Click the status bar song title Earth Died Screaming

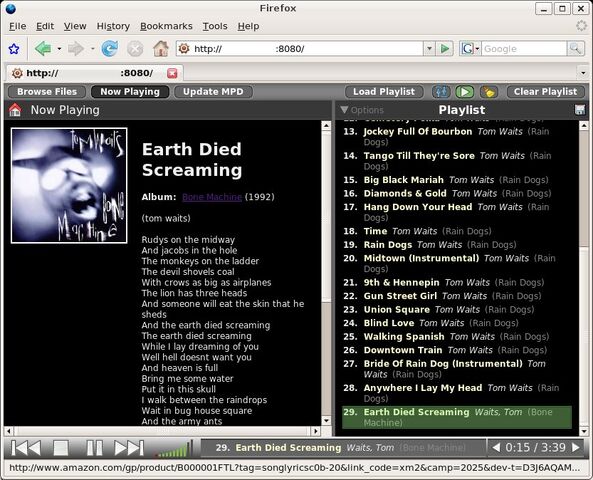click(288, 448)
